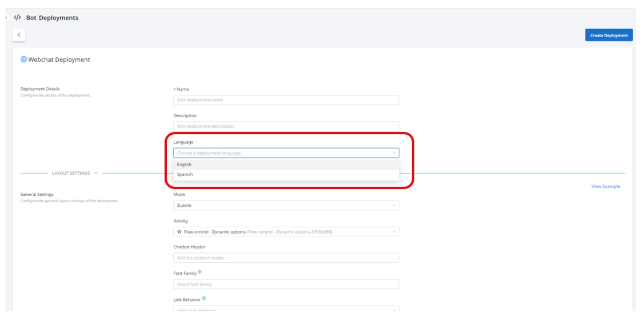Select English from the language list
This screenshot has width=644, height=329.
[185, 164]
